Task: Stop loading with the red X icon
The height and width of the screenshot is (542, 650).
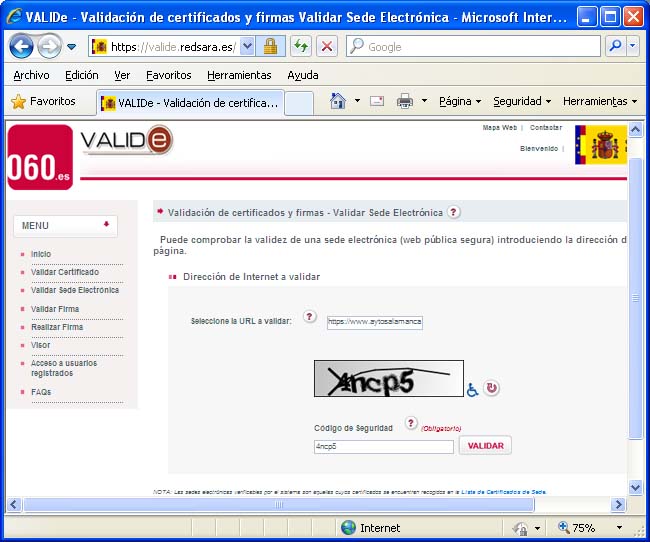Action: (x=327, y=46)
